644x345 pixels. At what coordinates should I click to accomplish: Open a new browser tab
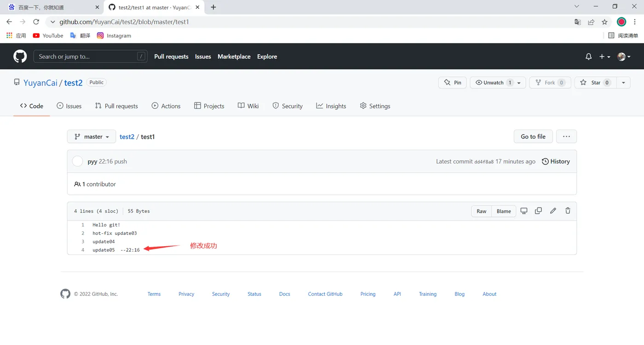click(x=213, y=7)
